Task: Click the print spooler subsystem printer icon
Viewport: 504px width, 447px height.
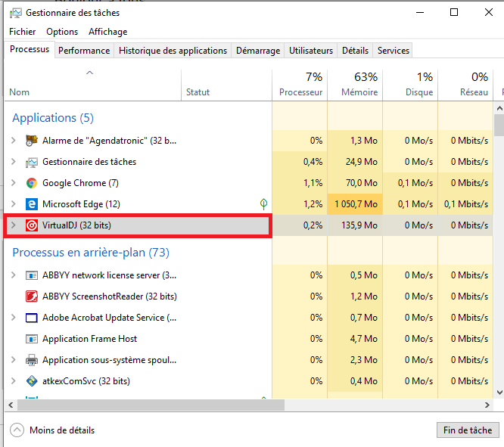Action: tap(32, 360)
